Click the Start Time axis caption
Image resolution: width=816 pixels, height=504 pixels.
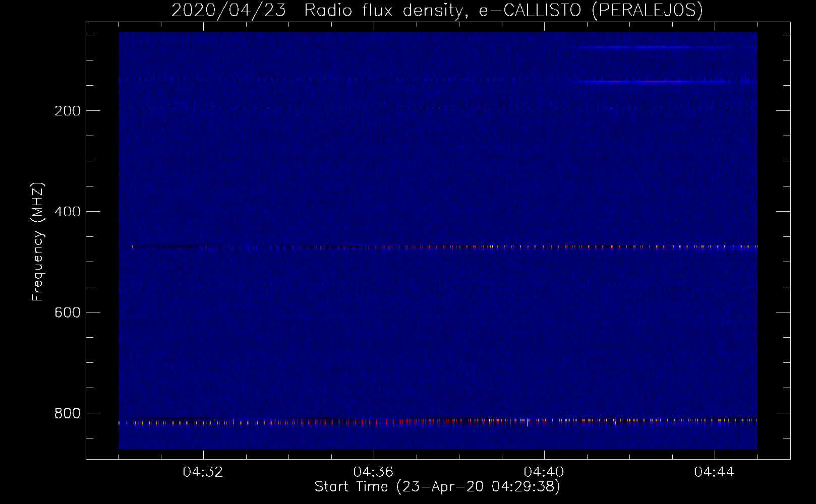point(437,487)
